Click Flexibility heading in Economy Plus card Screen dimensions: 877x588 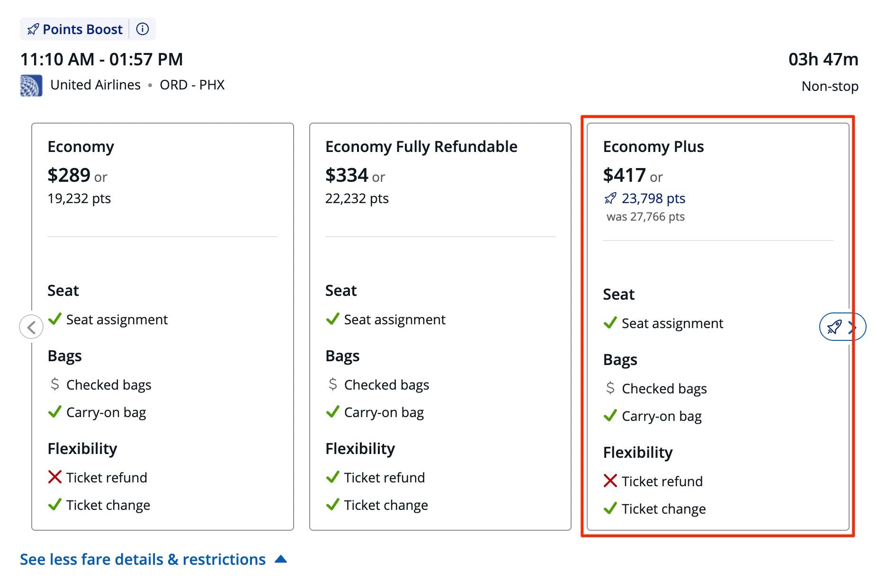[x=638, y=453]
